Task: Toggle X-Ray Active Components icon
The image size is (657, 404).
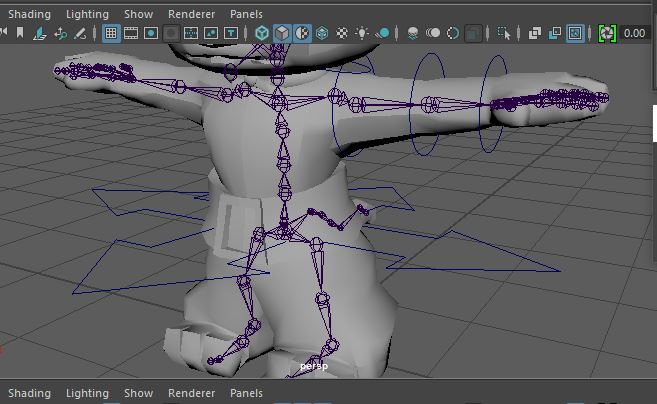Action: (x=555, y=33)
